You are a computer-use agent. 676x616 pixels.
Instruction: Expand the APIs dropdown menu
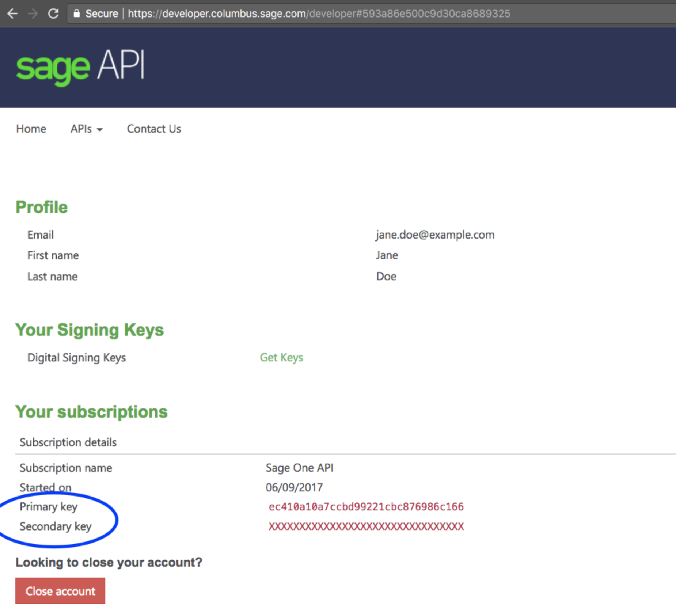pyautogui.click(x=87, y=129)
